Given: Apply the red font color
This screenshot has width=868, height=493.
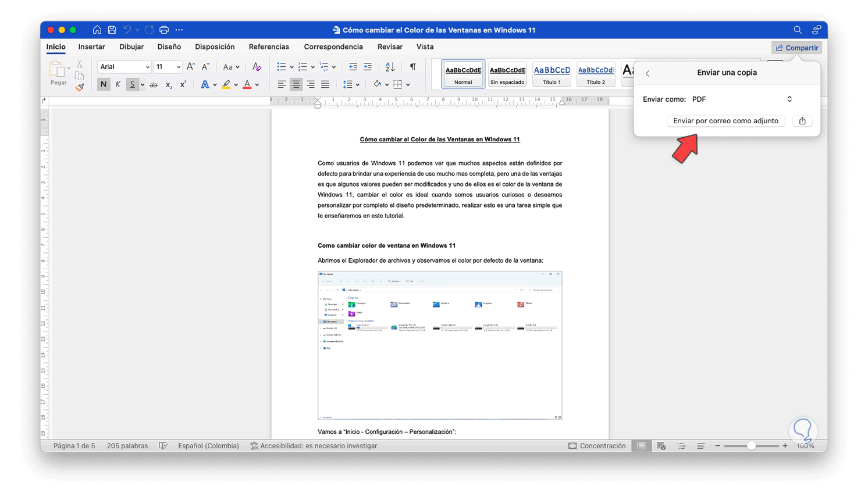Looking at the screenshot, I should coord(247,85).
